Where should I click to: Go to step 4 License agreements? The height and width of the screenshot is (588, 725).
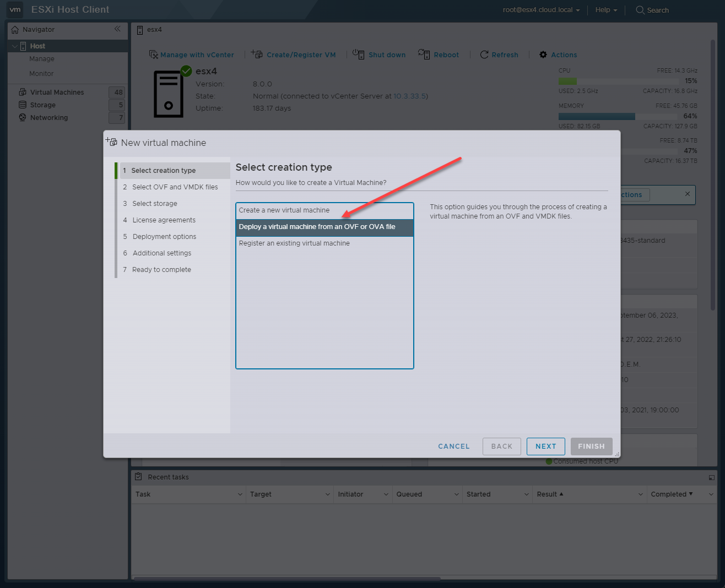click(x=174, y=220)
